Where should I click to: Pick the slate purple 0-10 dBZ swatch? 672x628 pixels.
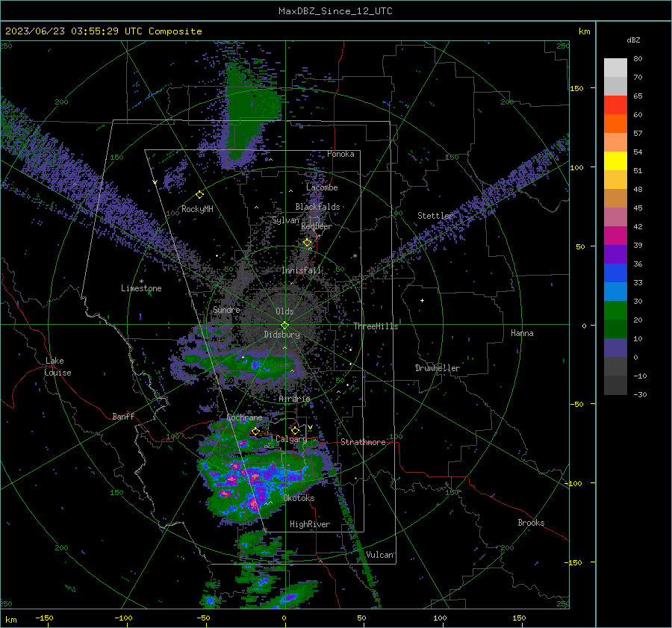pyautogui.click(x=615, y=347)
